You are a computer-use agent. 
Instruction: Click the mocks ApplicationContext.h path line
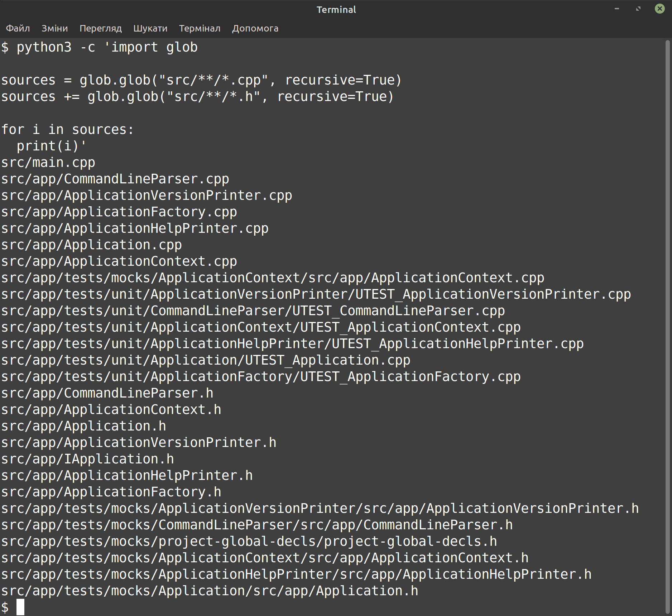coord(265,558)
